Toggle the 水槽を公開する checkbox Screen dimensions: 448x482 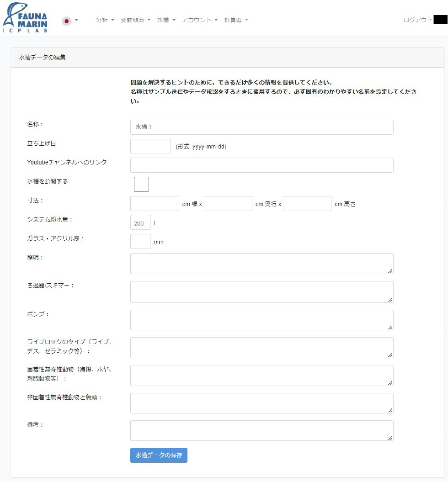(141, 184)
